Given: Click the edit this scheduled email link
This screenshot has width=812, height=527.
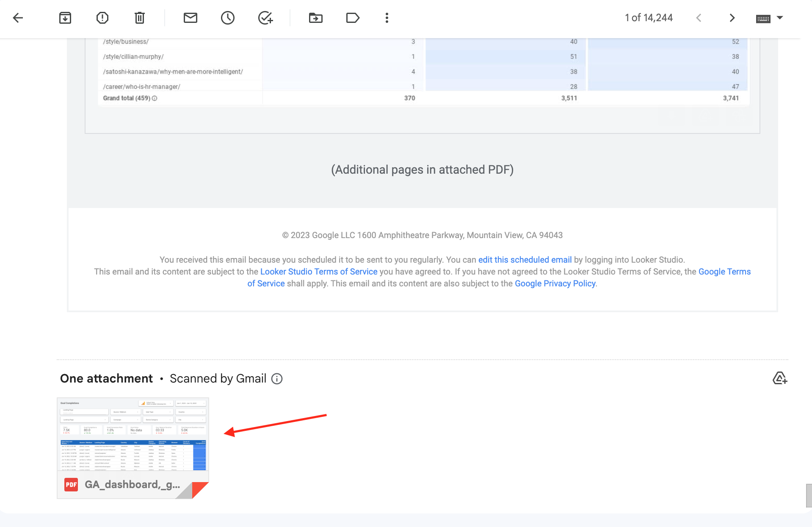Looking at the screenshot, I should [x=525, y=260].
